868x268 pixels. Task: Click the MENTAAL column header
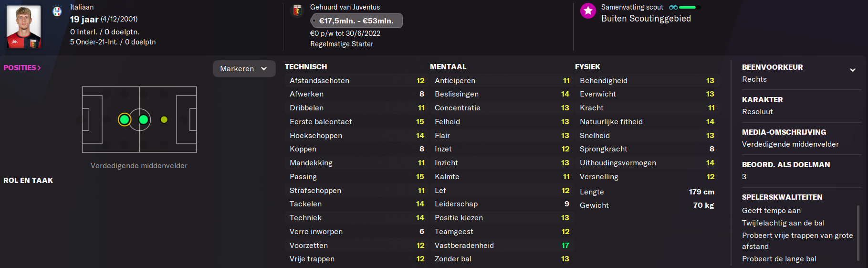448,67
